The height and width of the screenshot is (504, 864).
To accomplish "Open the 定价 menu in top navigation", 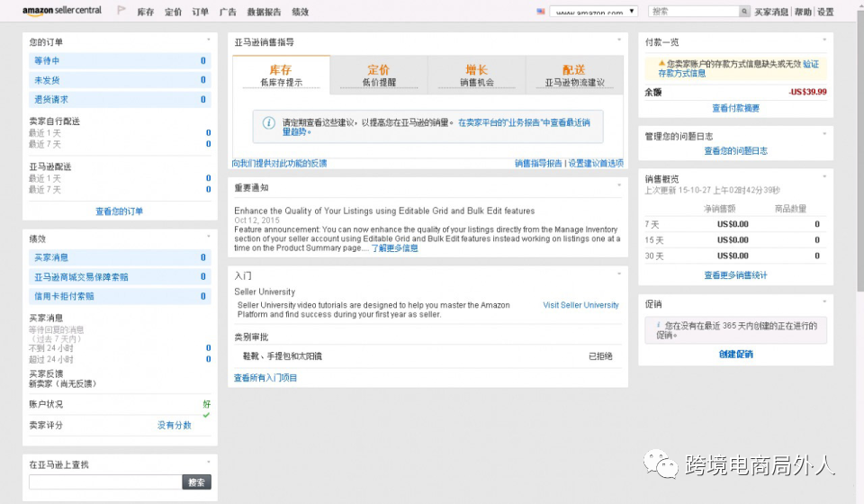I will point(173,12).
